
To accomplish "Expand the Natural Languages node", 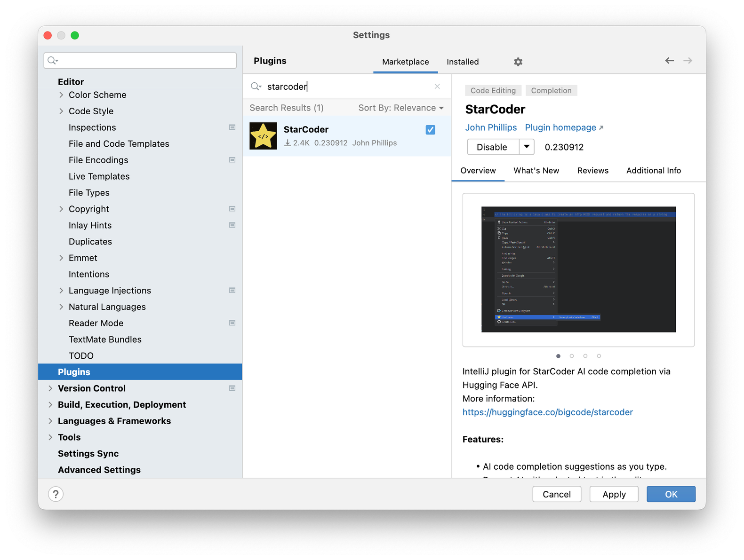I will tap(61, 307).
